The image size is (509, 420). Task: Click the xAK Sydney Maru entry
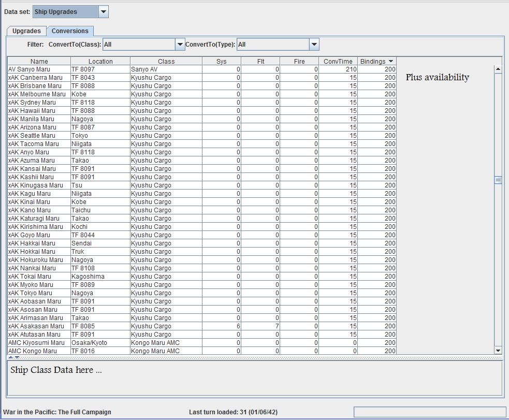pyautogui.click(x=32, y=102)
